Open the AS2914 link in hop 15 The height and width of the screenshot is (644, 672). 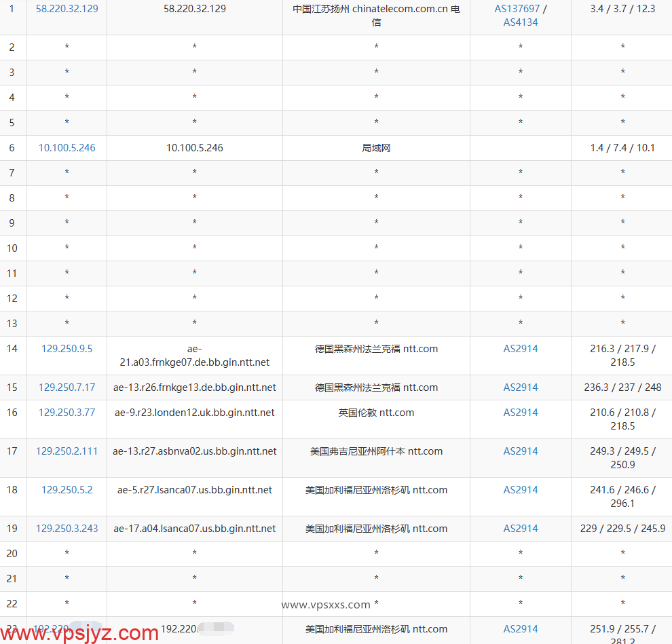click(520, 387)
